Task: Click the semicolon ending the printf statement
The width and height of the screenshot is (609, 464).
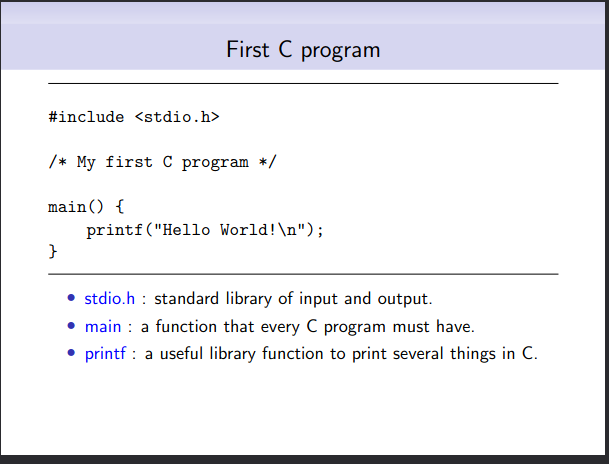Action: (320, 231)
